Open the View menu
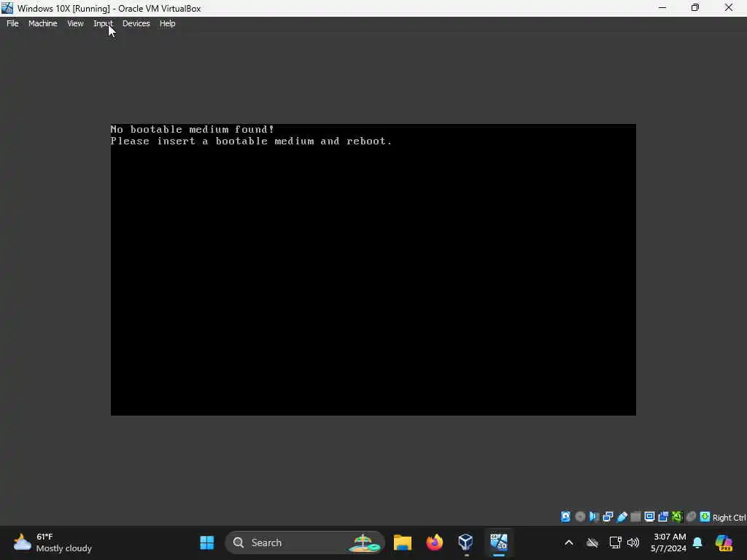Viewport: 747px width, 560px height. click(75, 23)
